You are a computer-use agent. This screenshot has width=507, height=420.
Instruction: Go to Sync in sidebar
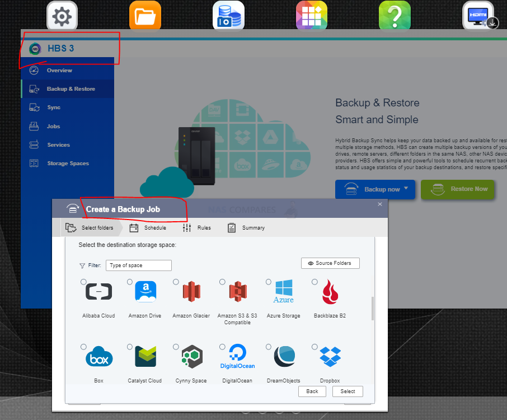click(x=67, y=108)
